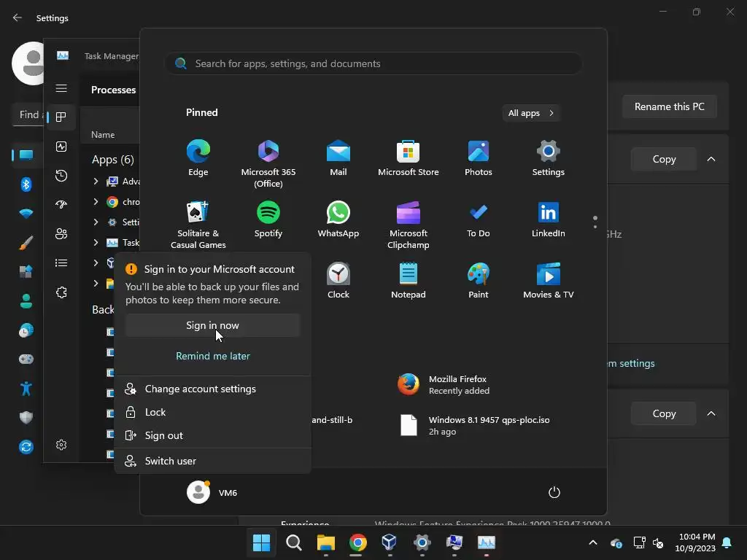Image resolution: width=747 pixels, height=560 pixels.
Task: Select Windows Update icon in Settings sidebar
Action: point(26,447)
